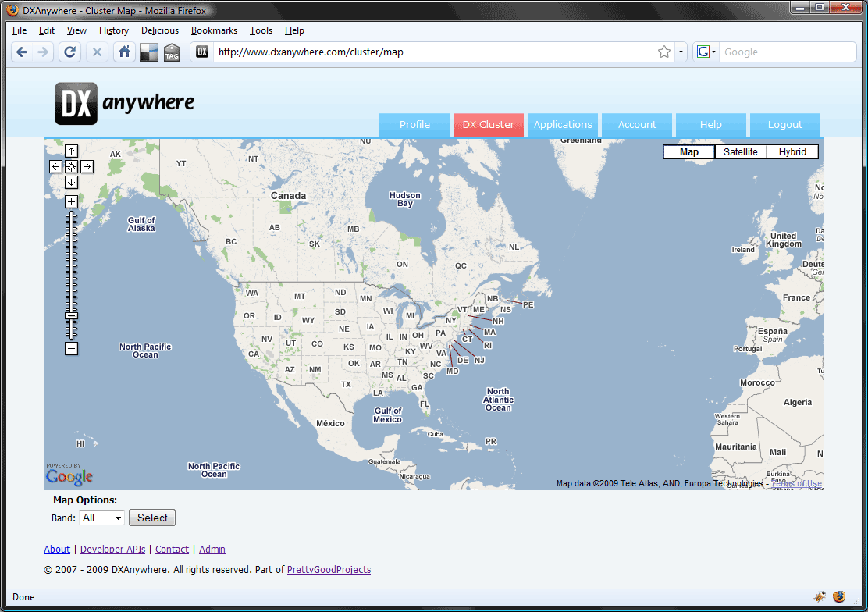
Task: Expand the URL history dropdown arrow
Action: coord(681,52)
